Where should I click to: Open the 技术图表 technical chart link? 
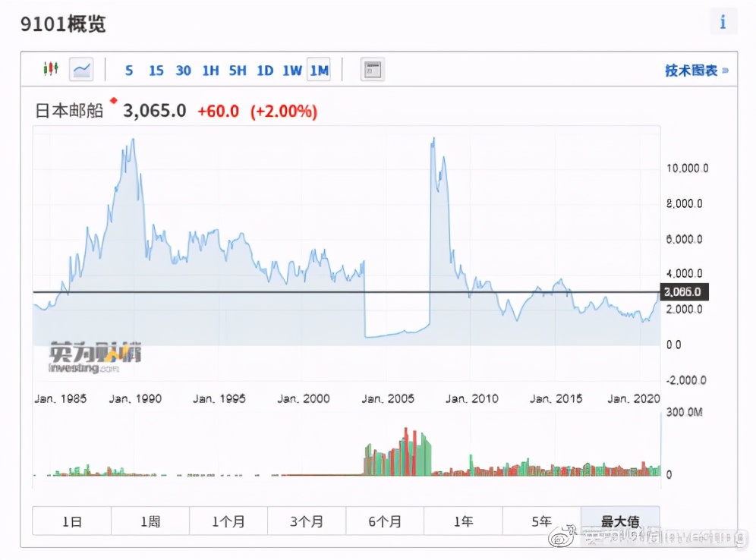coord(696,71)
